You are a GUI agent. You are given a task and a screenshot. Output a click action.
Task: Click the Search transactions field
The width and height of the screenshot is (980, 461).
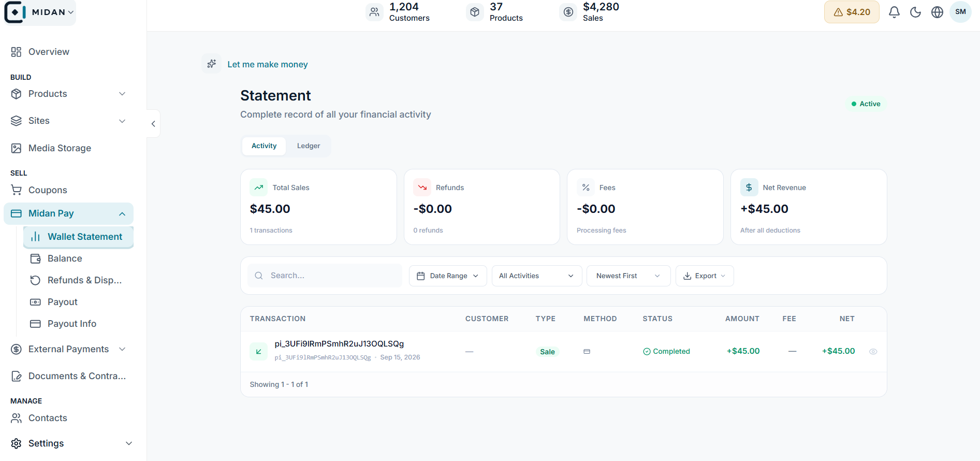point(325,276)
